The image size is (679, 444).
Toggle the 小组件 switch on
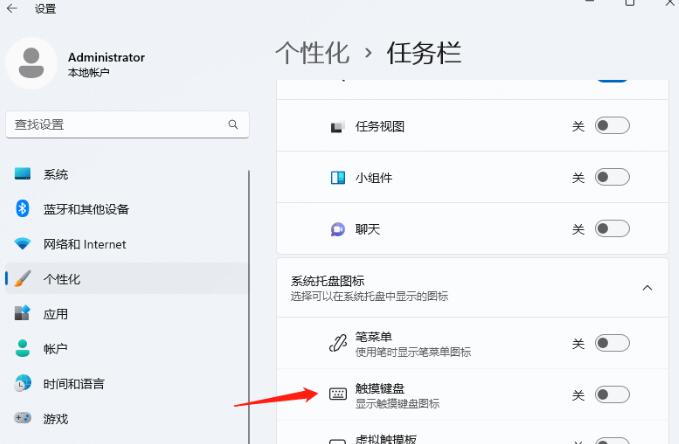click(612, 177)
